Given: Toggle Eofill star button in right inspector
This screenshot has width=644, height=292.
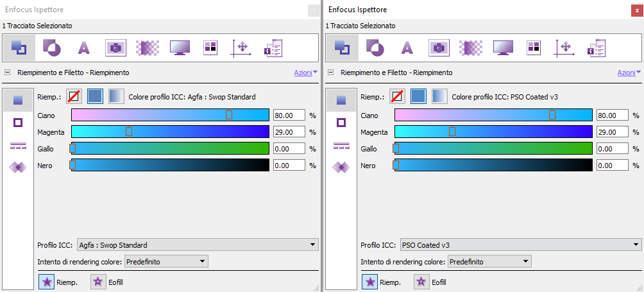Looking at the screenshot, I should [421, 282].
